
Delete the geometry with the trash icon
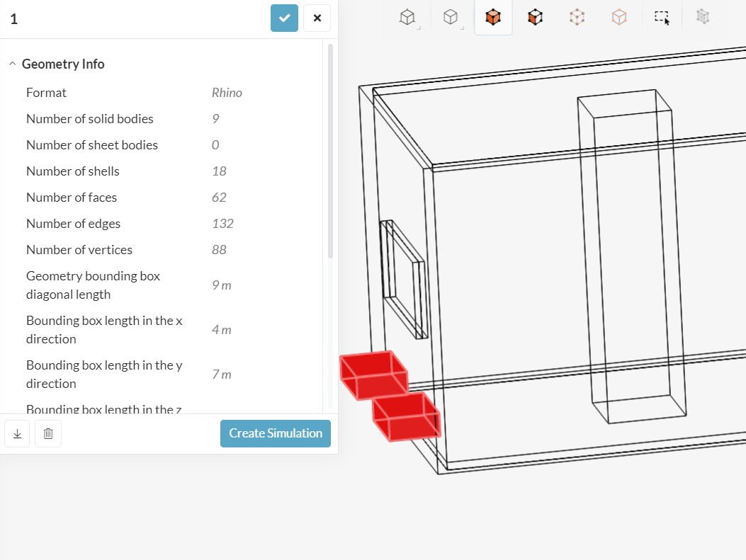tap(48, 433)
